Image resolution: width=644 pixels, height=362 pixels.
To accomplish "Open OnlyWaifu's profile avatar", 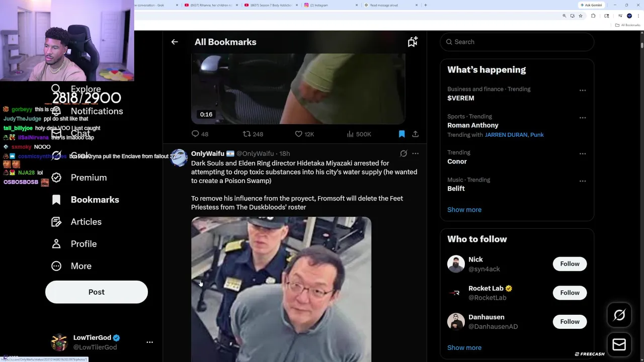I will pyautogui.click(x=179, y=157).
